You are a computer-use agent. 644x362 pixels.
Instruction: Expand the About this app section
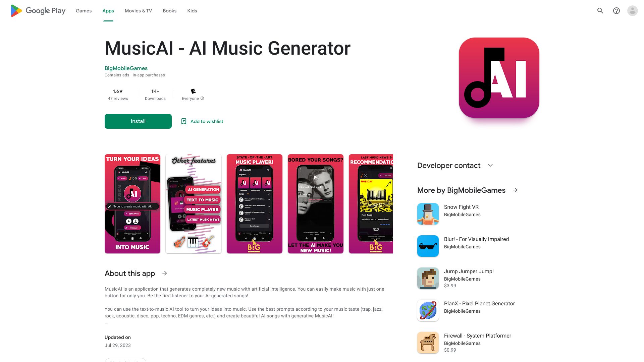pyautogui.click(x=165, y=273)
